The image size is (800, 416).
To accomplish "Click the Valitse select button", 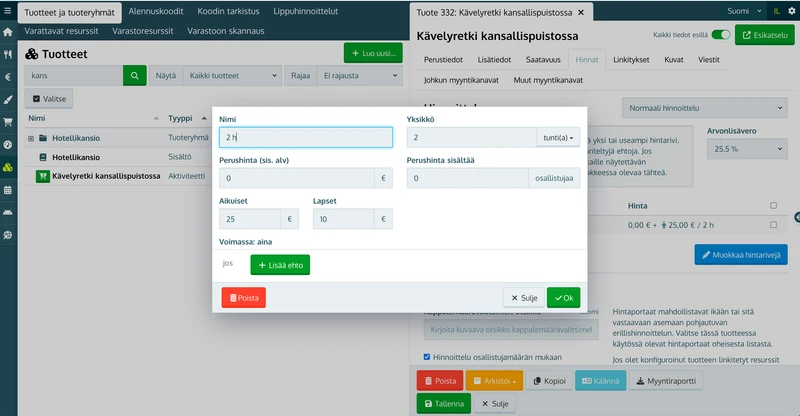I will pos(49,99).
